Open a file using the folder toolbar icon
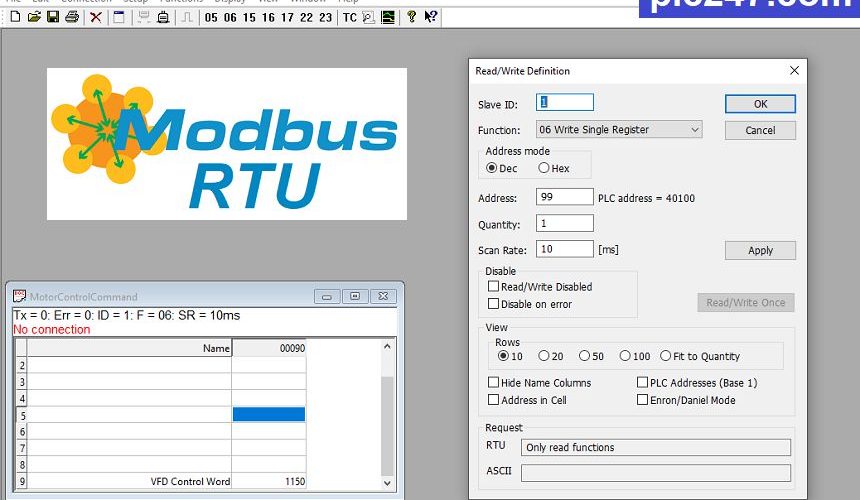860x500 pixels. 34,17
